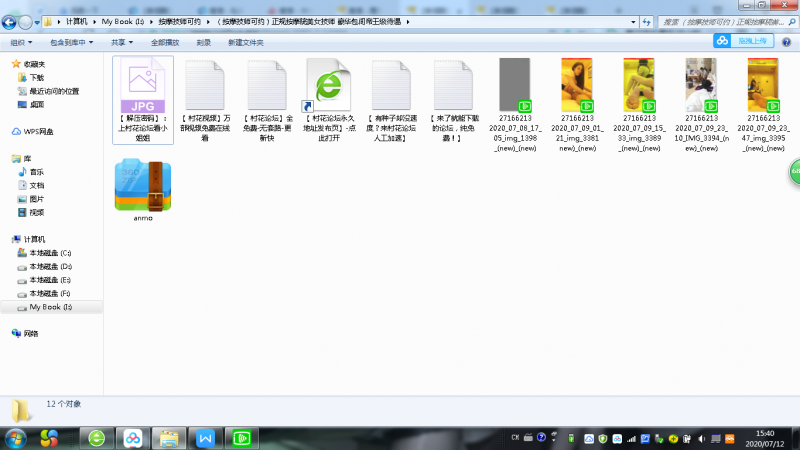Click the green floating ball at right edge
Image resolution: width=800 pixels, height=450 pixels.
click(x=795, y=171)
